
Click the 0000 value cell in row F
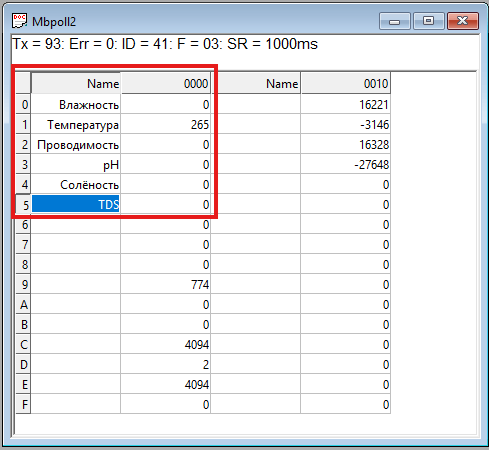click(166, 404)
